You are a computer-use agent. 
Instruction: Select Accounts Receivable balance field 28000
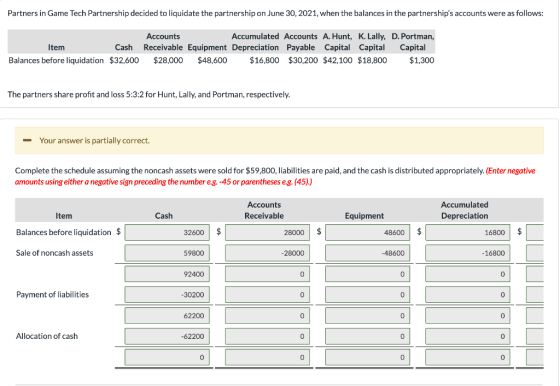point(268,232)
